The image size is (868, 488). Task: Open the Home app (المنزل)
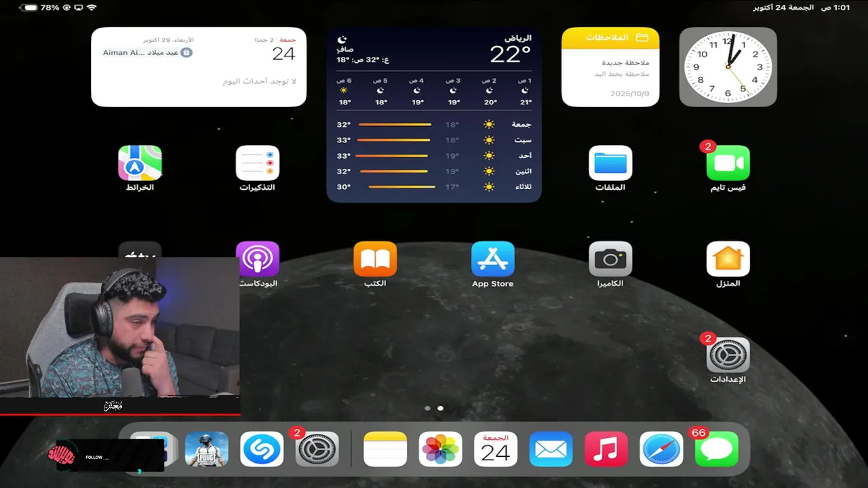coord(728,259)
